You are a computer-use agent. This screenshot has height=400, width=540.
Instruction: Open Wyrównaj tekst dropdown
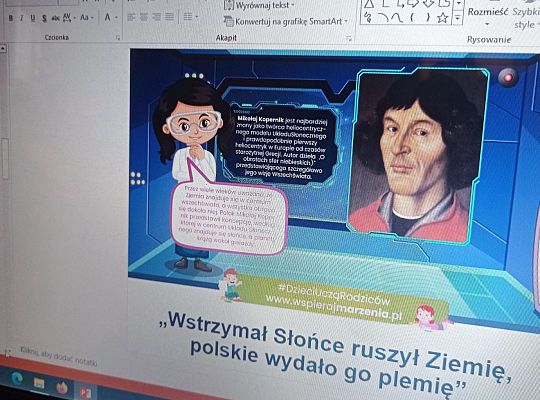point(259,5)
